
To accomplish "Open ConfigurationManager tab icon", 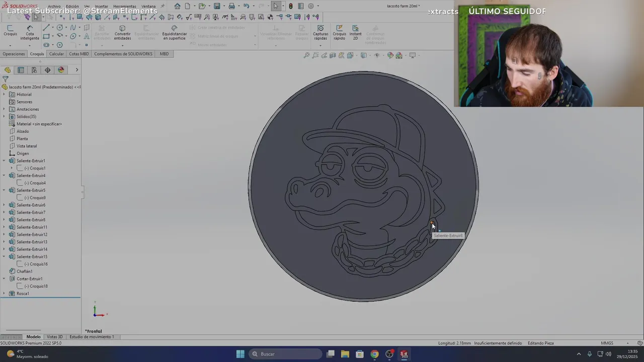I will 34,70.
